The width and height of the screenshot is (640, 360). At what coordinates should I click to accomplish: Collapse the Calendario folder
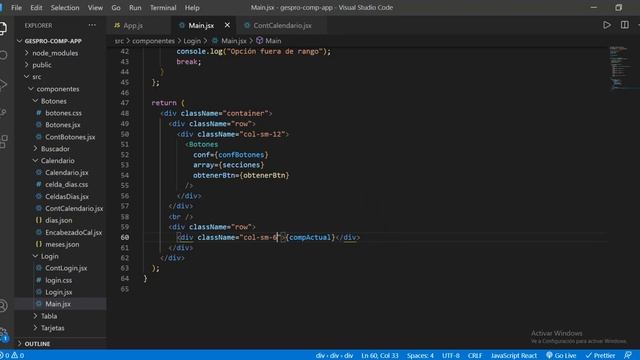coord(60,160)
